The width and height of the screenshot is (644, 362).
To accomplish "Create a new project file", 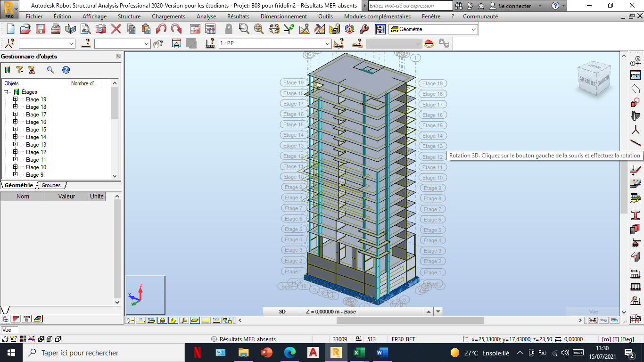I will [10, 29].
